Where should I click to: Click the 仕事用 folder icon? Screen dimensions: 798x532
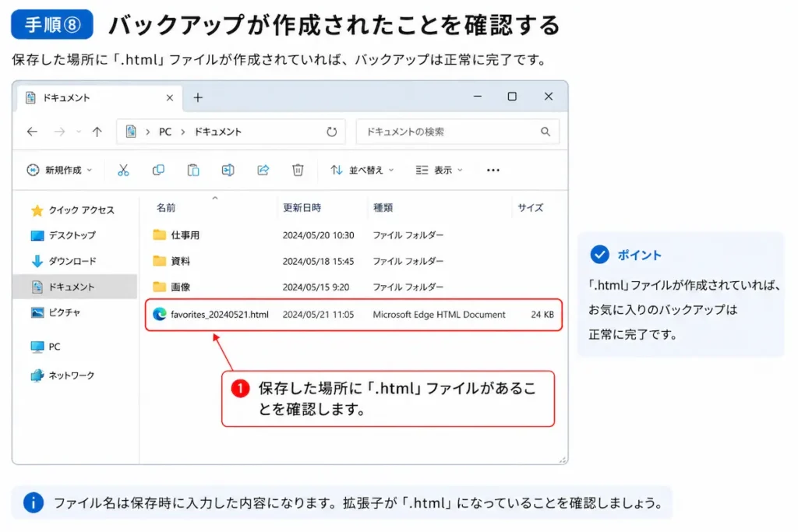coord(159,235)
